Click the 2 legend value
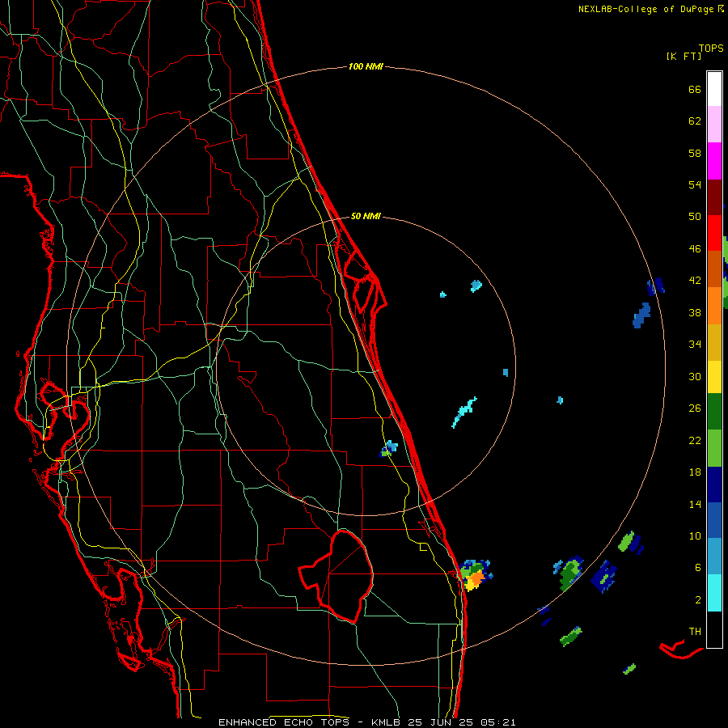 coord(698,600)
